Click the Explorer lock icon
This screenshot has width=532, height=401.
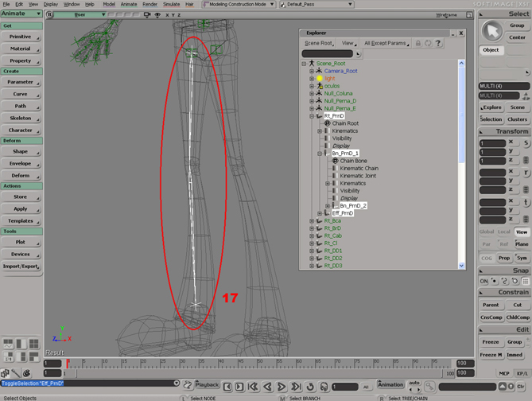pos(418,43)
